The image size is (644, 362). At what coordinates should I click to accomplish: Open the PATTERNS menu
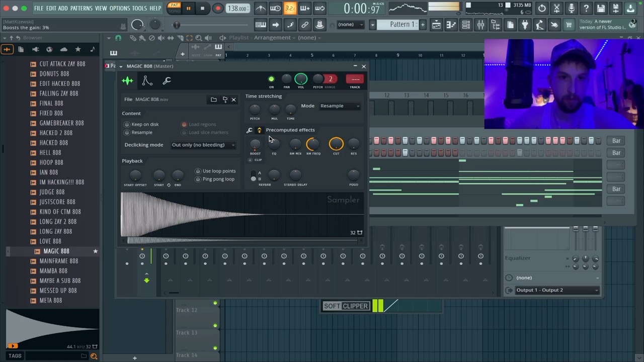pyautogui.click(x=81, y=8)
